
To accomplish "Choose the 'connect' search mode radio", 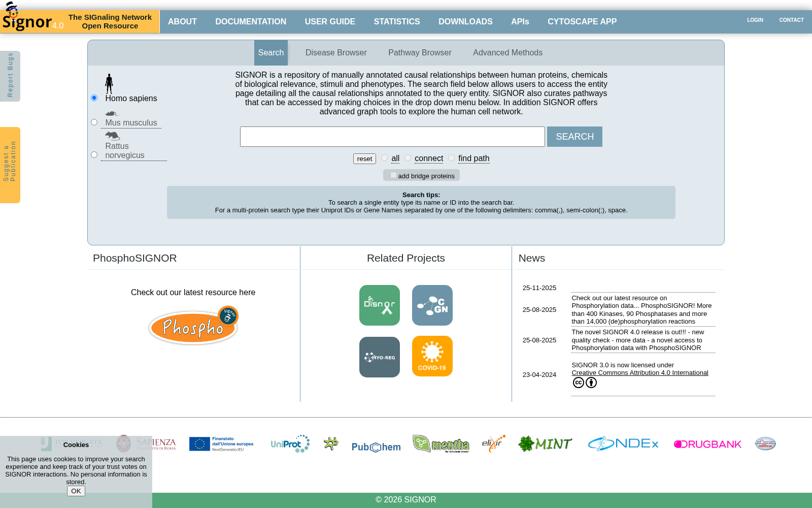I will click(x=408, y=158).
